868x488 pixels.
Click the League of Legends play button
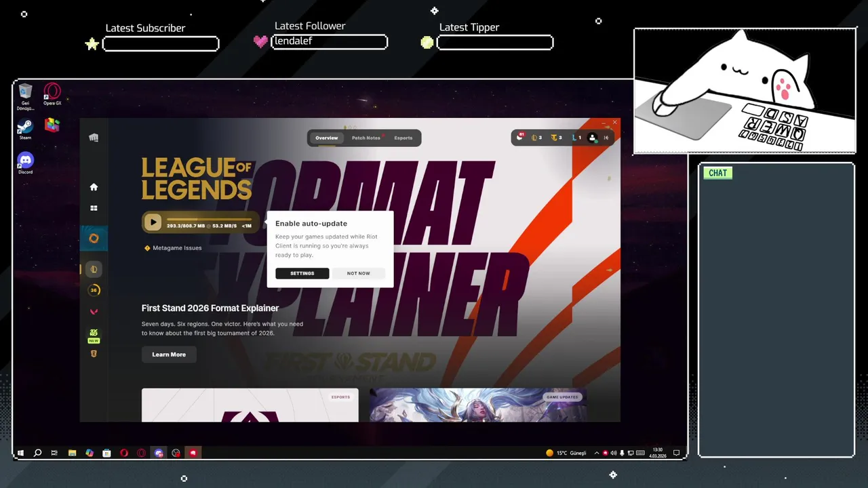(153, 222)
